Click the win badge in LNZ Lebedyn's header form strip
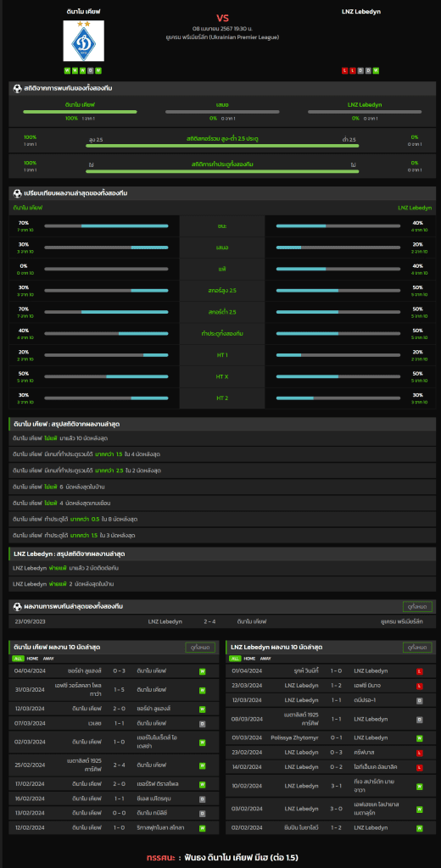441x868 pixels. click(376, 70)
